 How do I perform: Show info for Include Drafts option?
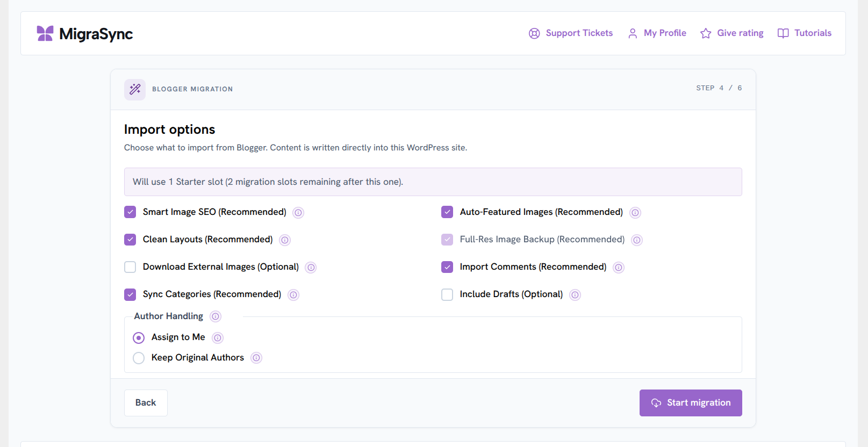click(x=575, y=295)
